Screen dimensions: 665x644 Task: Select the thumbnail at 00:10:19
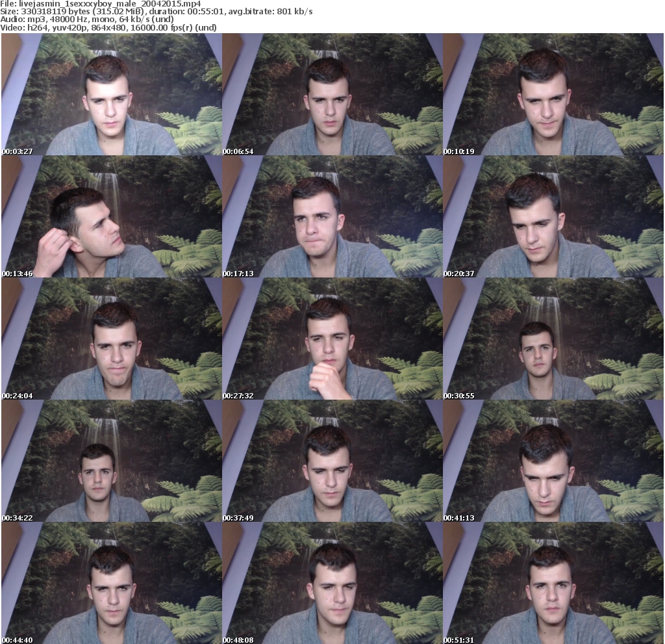[553, 94]
